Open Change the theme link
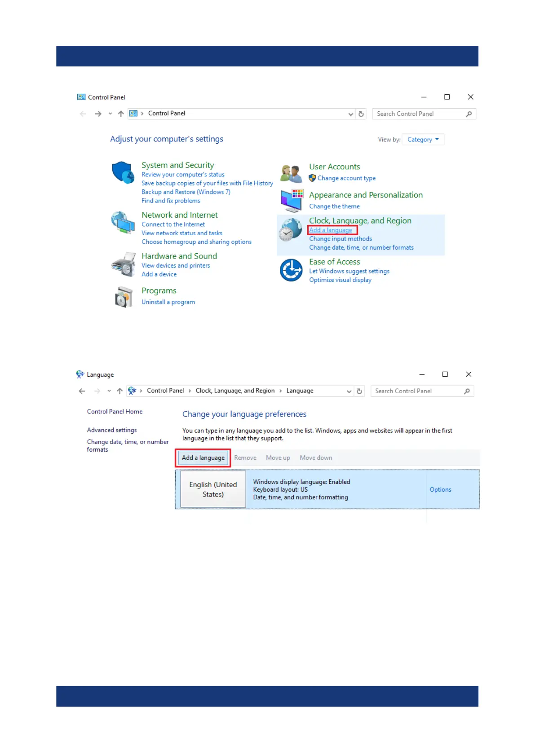The height and width of the screenshot is (756, 535). point(334,207)
